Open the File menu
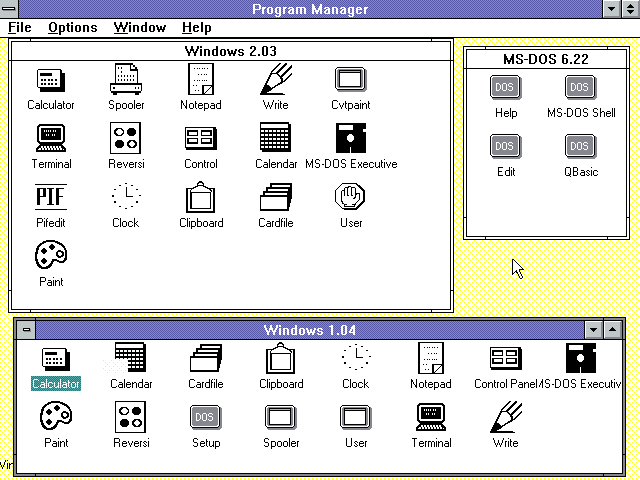The image size is (640, 480). 20,27
